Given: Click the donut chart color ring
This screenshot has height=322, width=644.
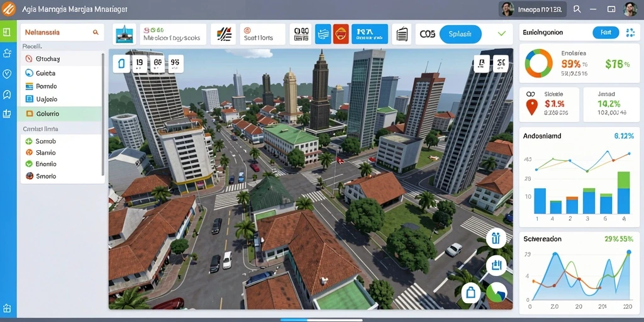Looking at the screenshot, I should click(538, 64).
